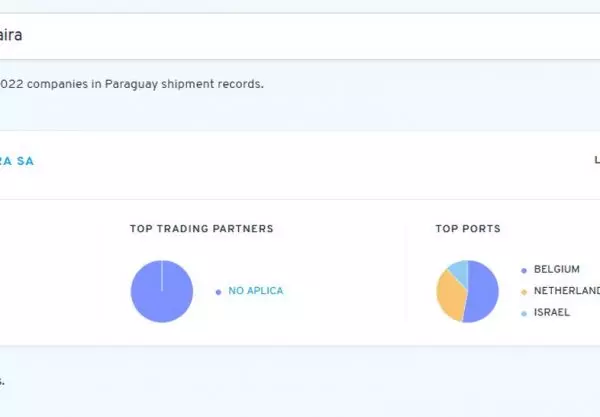
Task: Select the light blue Israel pie slice
Action: pyautogui.click(x=459, y=268)
